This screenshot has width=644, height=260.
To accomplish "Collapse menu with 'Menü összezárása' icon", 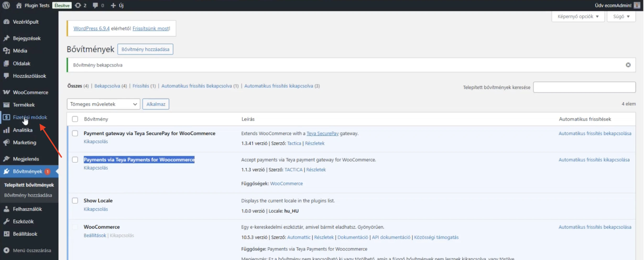I will [x=7, y=250].
